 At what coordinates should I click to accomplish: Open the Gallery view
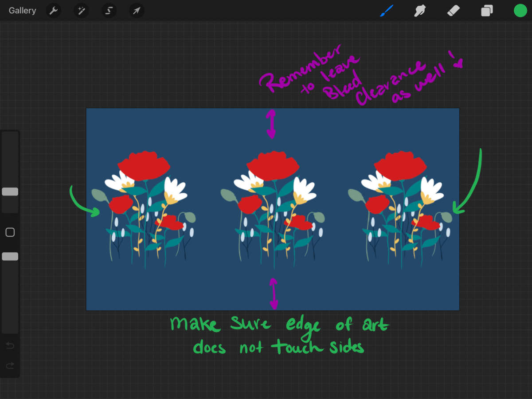[x=22, y=11]
